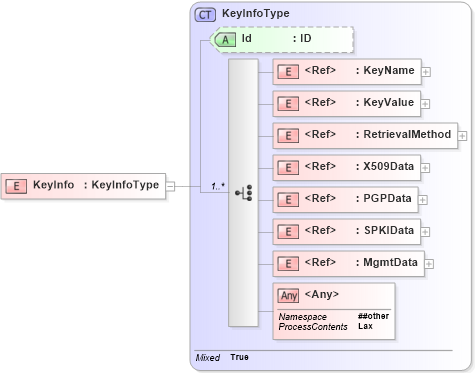Click the E icon of KeyInfo element
The height and width of the screenshot is (373, 475).
point(16,186)
